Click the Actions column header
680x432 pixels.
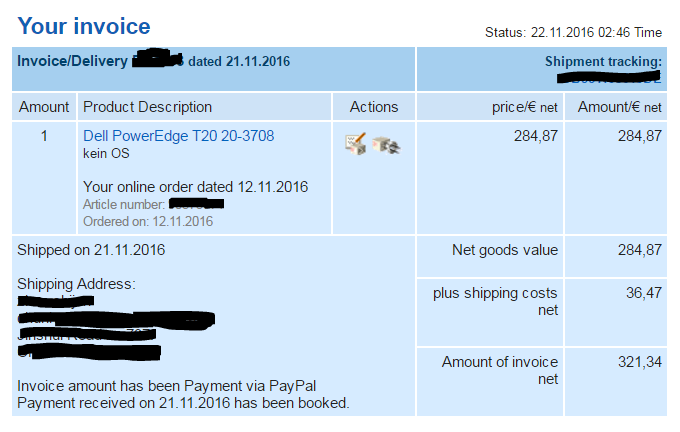374,107
